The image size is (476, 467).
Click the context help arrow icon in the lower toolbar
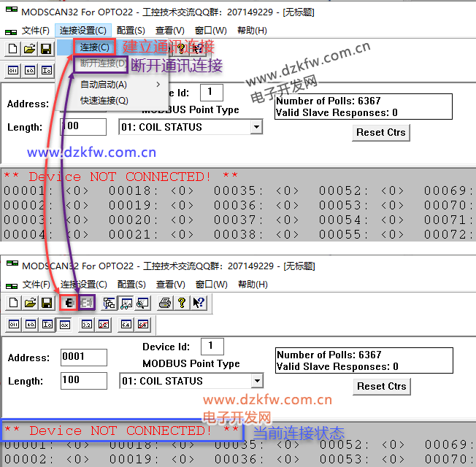pyautogui.click(x=198, y=303)
